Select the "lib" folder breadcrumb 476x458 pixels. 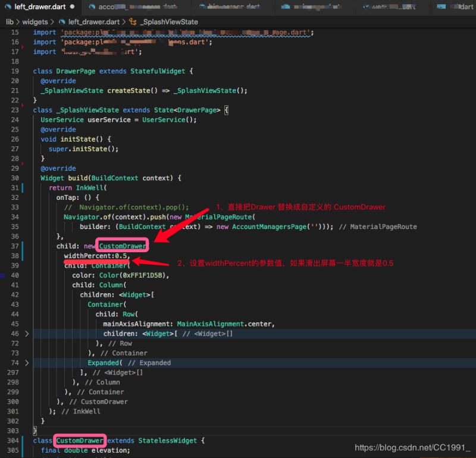point(10,21)
